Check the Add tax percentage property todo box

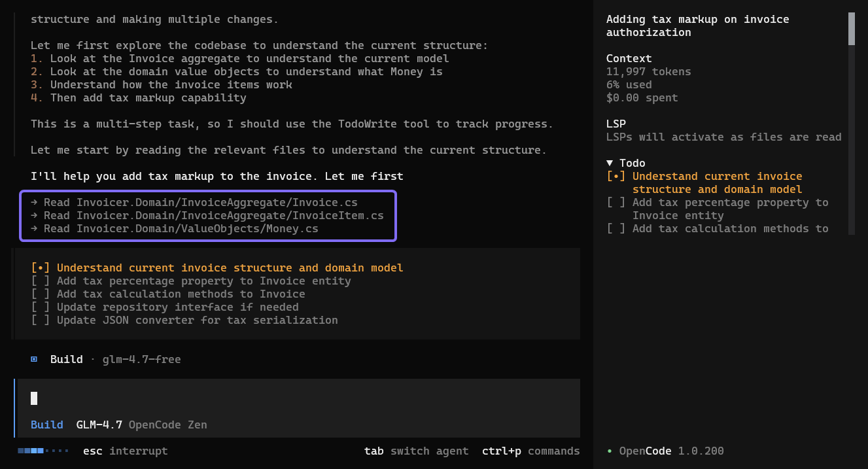click(40, 281)
